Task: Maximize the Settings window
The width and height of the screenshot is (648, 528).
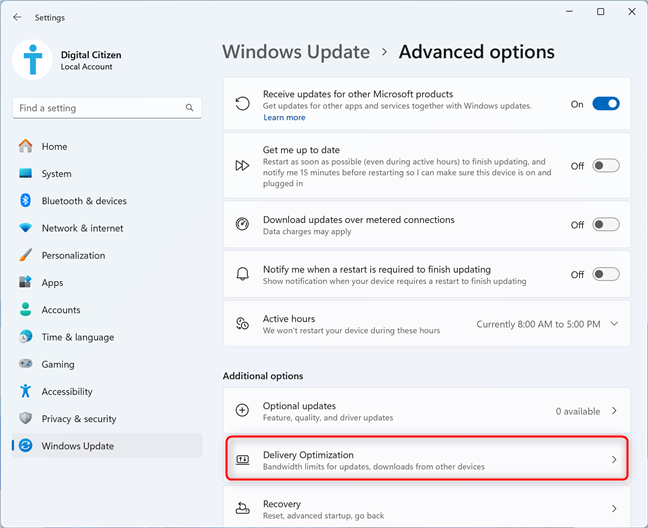Action: click(x=600, y=12)
